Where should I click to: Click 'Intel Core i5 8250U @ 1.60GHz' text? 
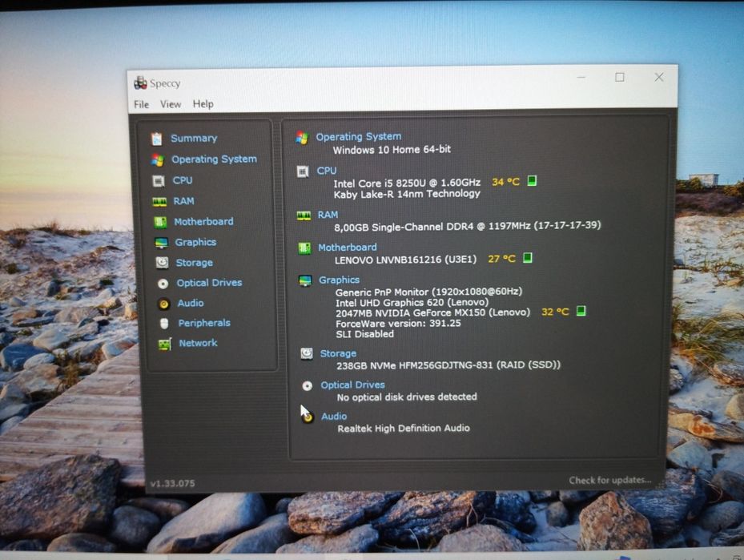(x=407, y=183)
